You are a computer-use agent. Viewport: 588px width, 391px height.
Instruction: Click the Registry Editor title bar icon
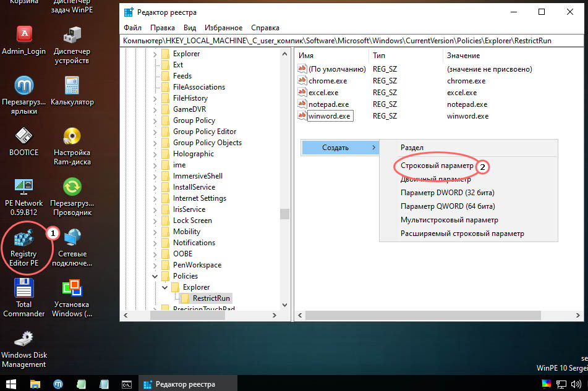(129, 12)
